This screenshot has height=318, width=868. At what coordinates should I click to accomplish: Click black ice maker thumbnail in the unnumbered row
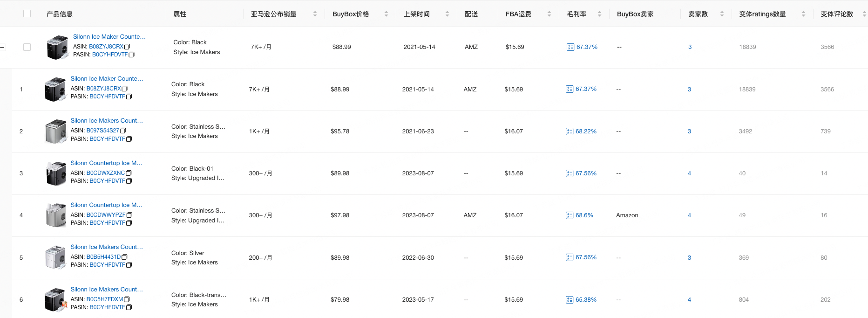tap(57, 47)
